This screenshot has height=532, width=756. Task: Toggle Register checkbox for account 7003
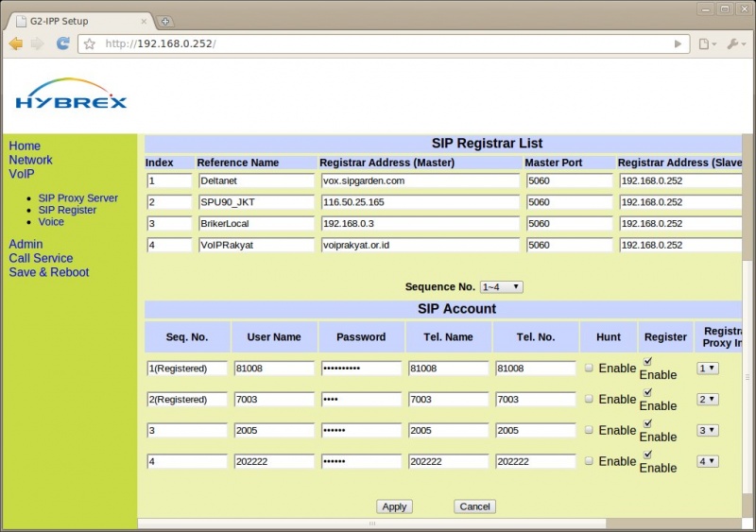point(646,392)
